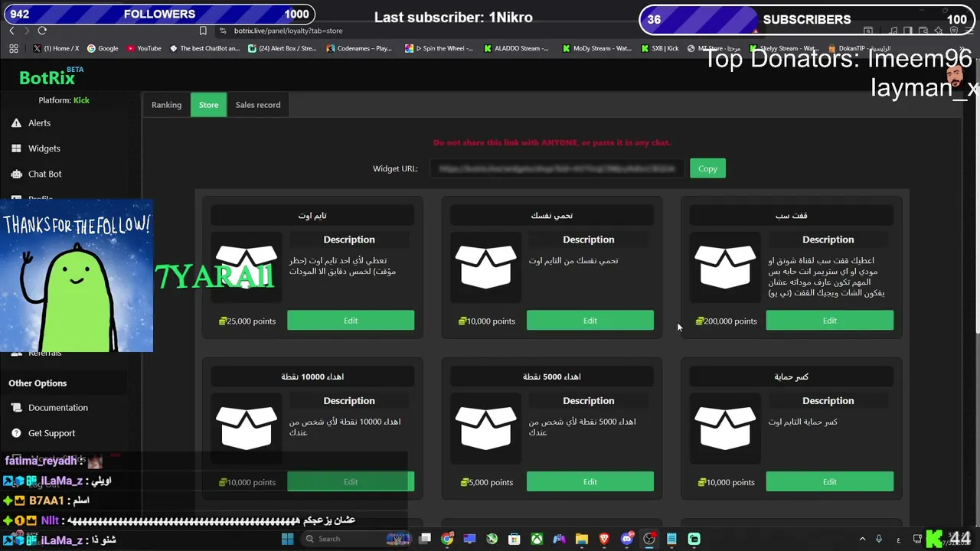Open the Sales record tab

tap(258, 105)
